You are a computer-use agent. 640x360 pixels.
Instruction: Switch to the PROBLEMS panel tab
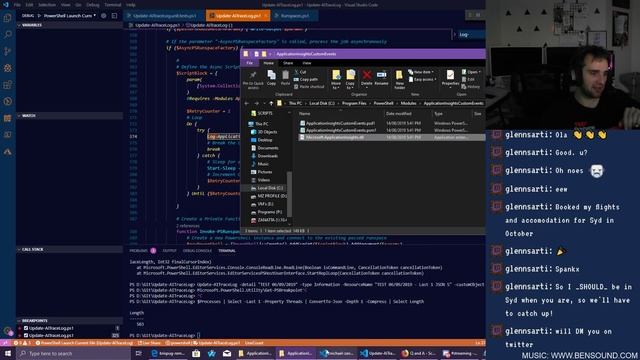pyautogui.click(x=139, y=251)
